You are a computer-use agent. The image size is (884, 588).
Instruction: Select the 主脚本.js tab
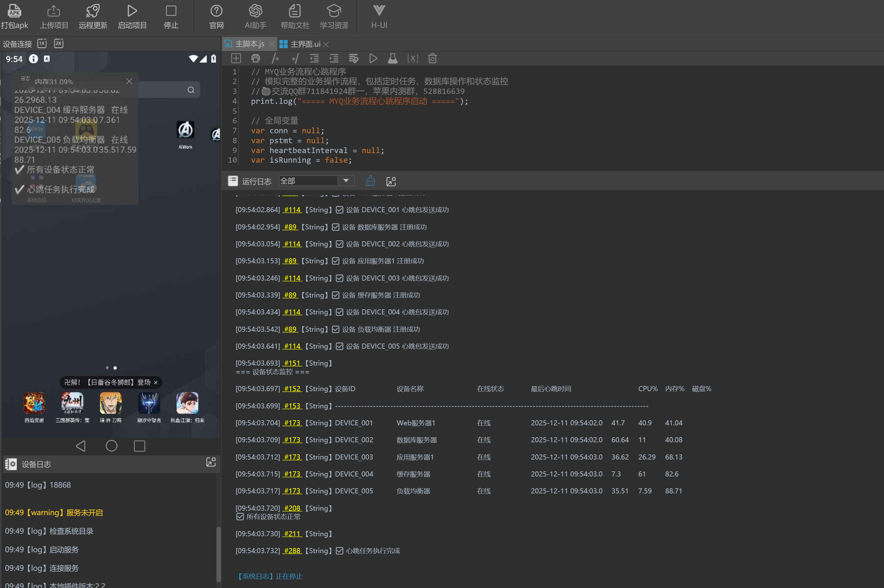tap(249, 44)
